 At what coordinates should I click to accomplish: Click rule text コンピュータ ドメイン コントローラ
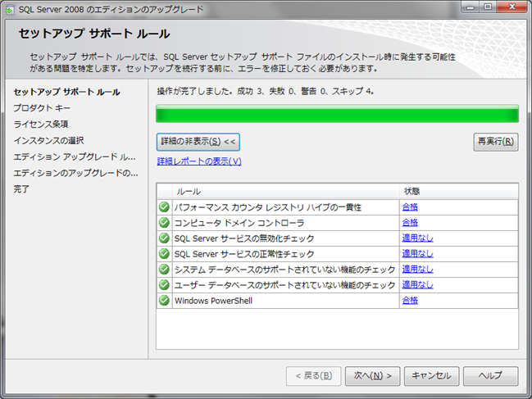pyautogui.click(x=239, y=223)
